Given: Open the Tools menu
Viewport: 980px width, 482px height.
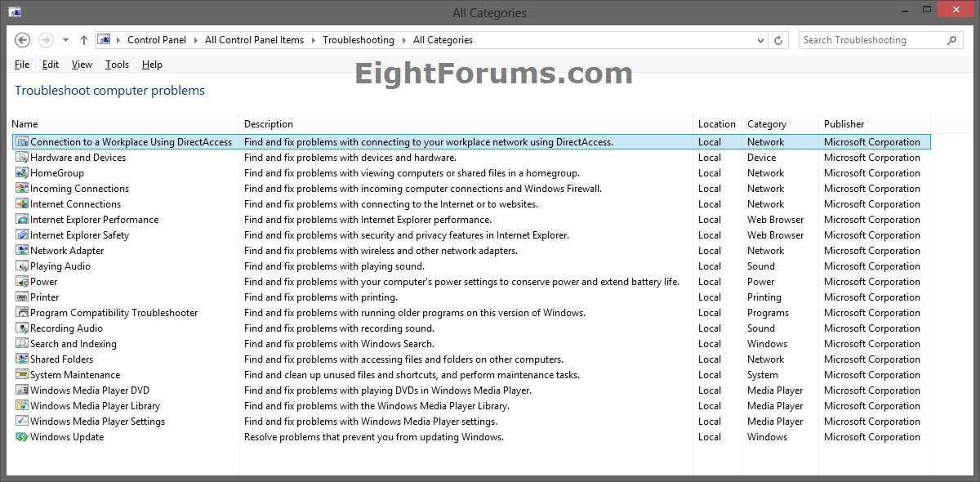Looking at the screenshot, I should click(x=117, y=65).
